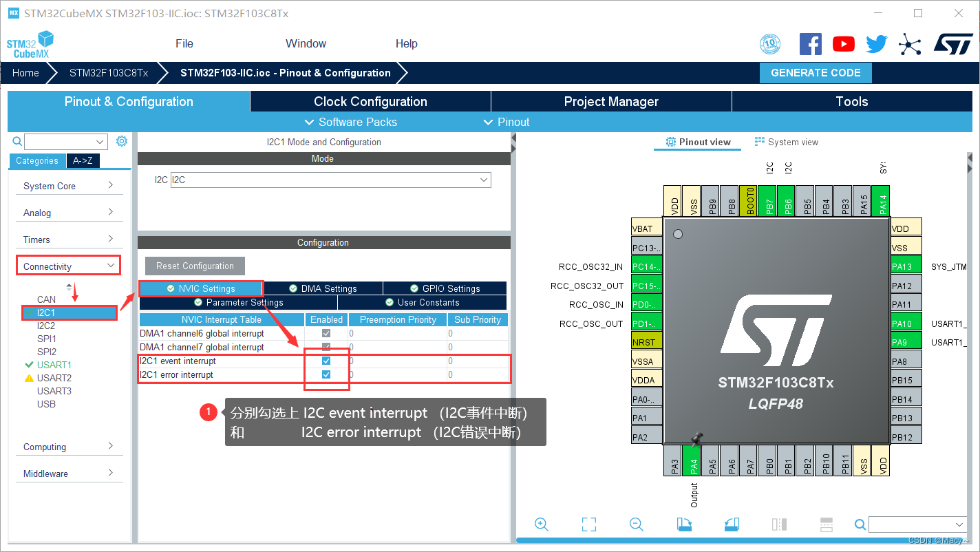Expand the Timers category
This screenshot has height=552, width=980.
coord(68,240)
